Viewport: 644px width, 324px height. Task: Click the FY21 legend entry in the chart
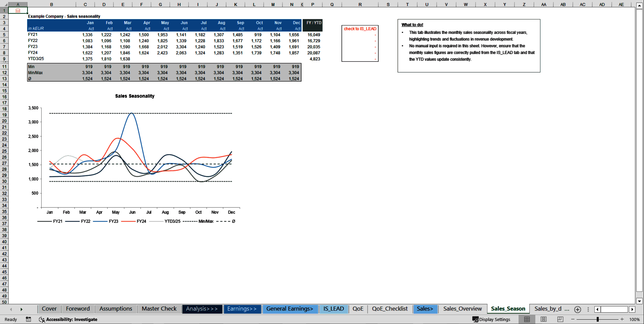coord(58,221)
